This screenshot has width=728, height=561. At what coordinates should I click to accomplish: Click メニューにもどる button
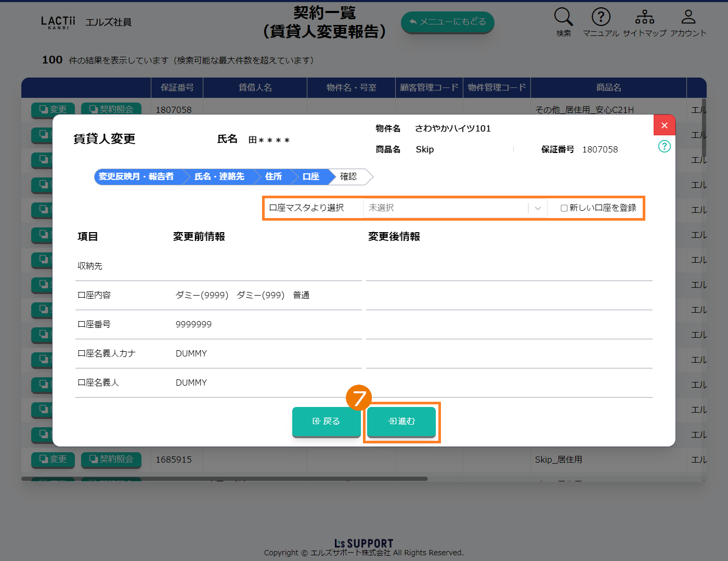447,22
